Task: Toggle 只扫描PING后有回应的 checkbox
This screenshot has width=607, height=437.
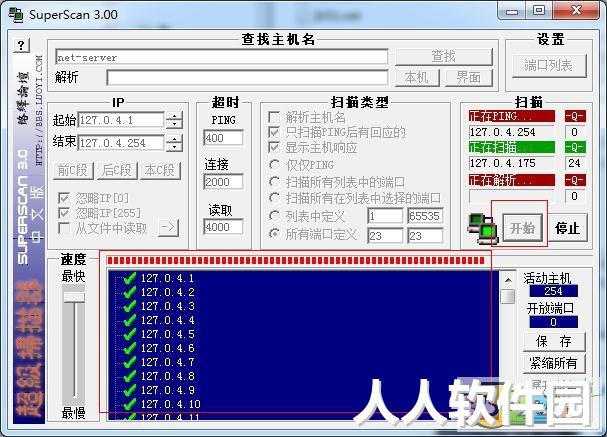Action: [x=274, y=132]
